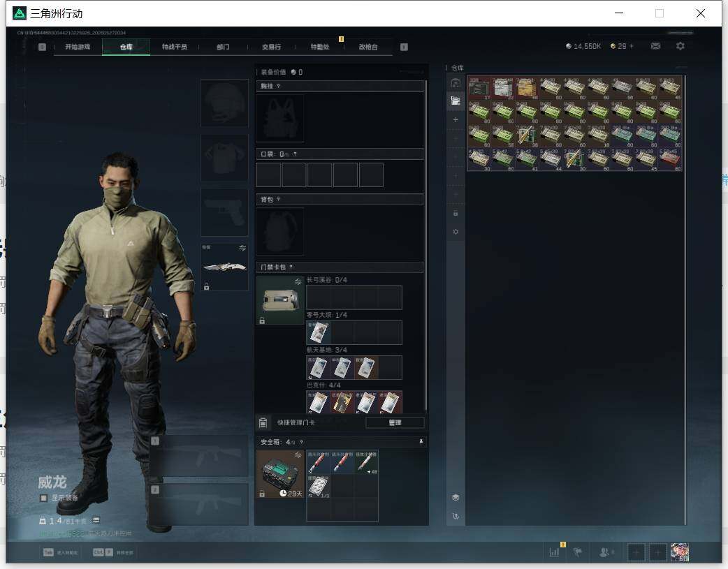Image resolution: width=728 pixels, height=569 pixels.
Task: Click swap arrows on the keycard case
Action: 298,282
